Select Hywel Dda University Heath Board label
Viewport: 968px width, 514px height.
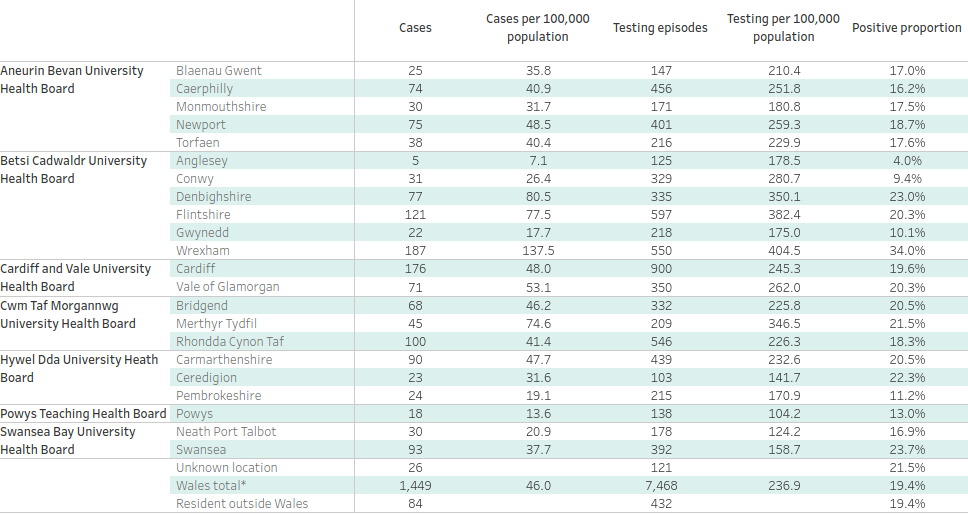(79, 368)
